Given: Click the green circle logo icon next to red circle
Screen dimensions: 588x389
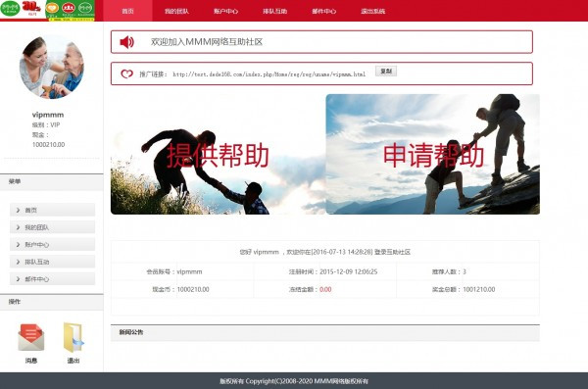Looking at the screenshot, I should coord(85,8).
